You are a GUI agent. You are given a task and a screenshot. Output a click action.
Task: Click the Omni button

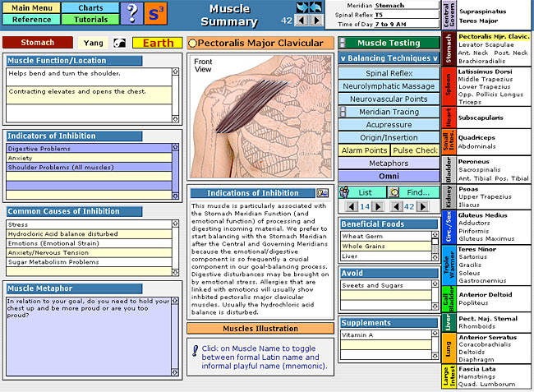pyautogui.click(x=389, y=176)
